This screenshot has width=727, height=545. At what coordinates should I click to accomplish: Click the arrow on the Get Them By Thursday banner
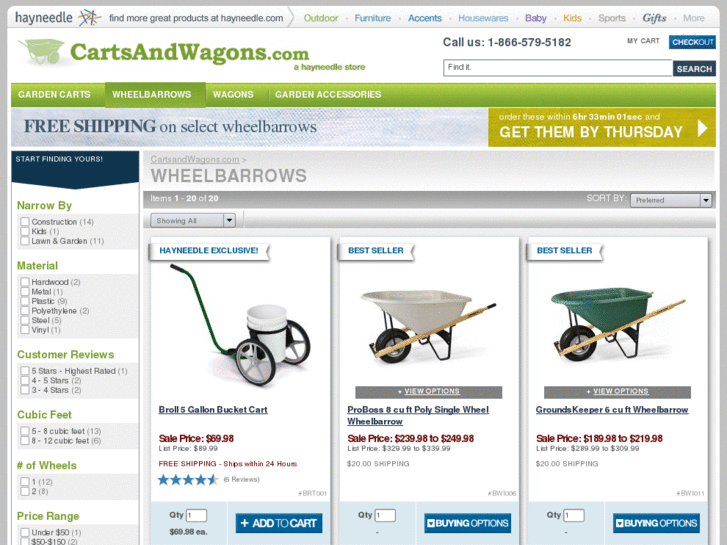tap(702, 128)
